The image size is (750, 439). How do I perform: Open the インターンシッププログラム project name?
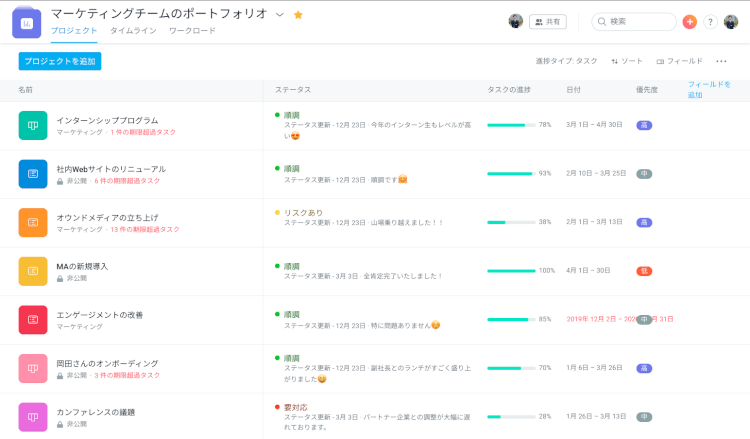pyautogui.click(x=107, y=121)
